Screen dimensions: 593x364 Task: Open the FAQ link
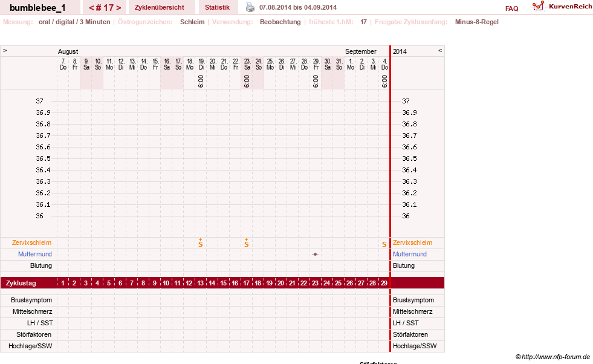(x=511, y=8)
